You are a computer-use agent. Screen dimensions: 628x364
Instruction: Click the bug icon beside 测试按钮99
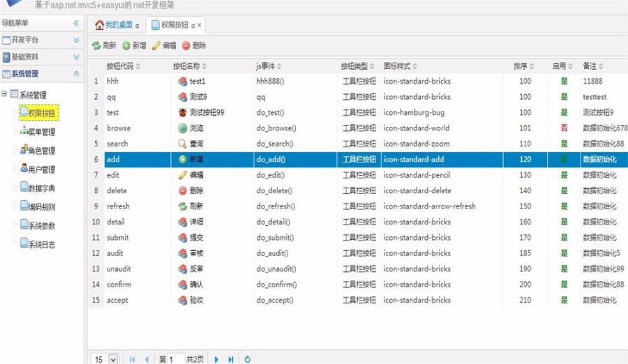[183, 112]
